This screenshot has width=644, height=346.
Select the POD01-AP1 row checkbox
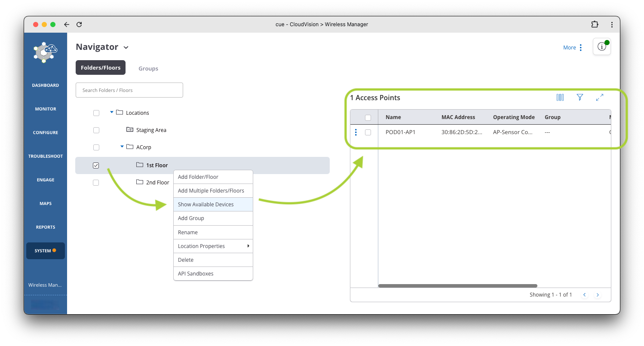368,132
